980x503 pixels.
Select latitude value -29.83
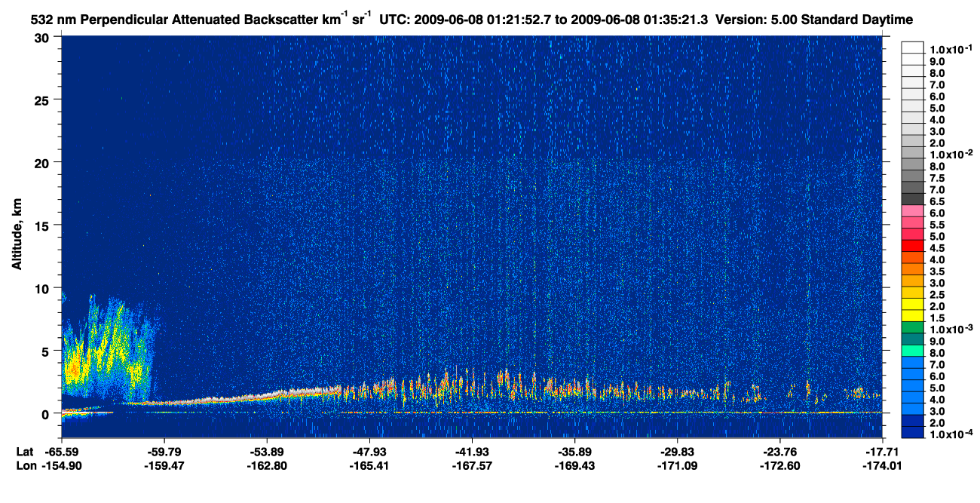(677, 451)
